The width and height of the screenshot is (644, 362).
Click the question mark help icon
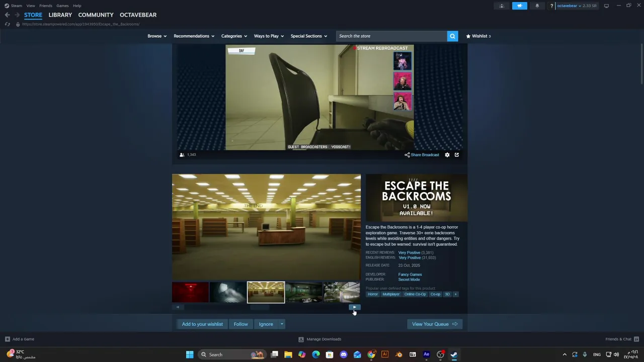tap(552, 6)
